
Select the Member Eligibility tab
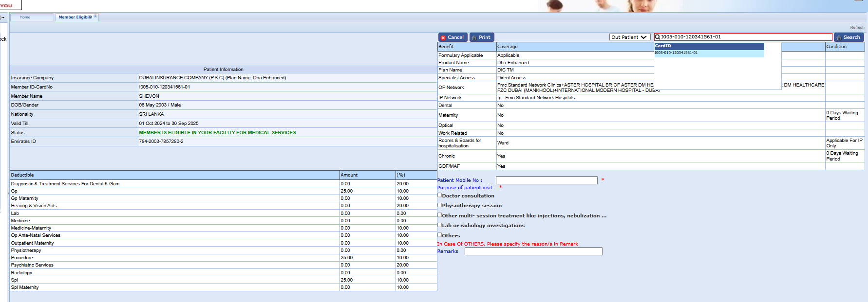[75, 17]
